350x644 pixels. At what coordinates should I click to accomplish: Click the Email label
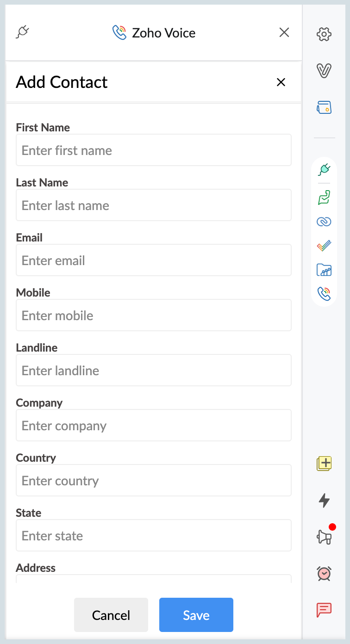29,238
